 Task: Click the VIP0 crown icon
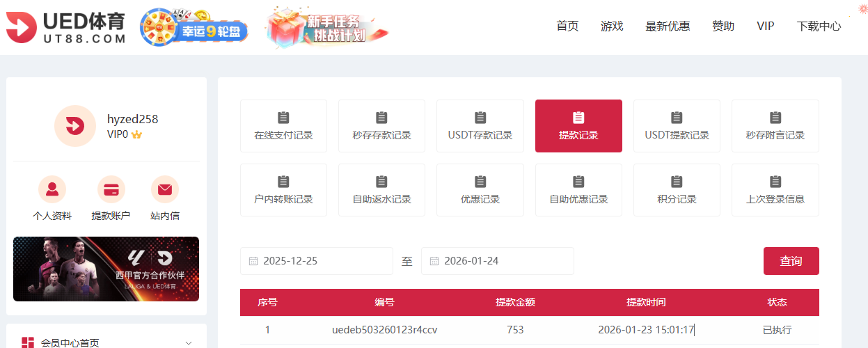[x=136, y=134]
